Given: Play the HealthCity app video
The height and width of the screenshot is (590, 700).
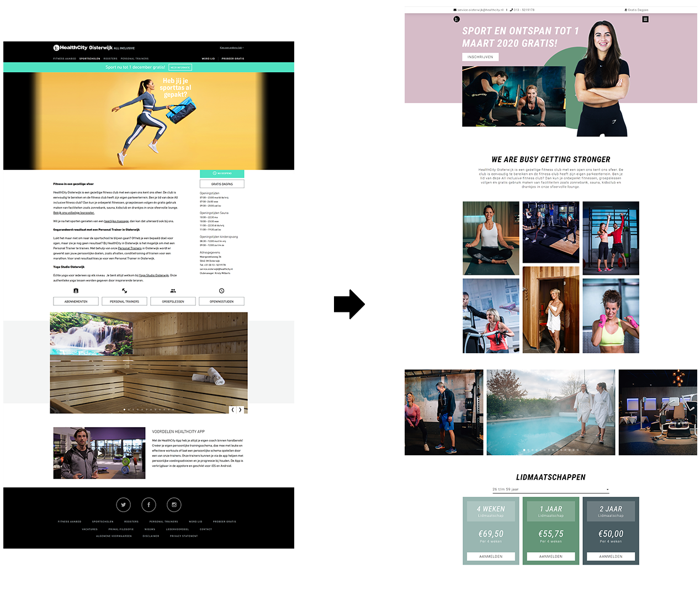Looking at the screenshot, I should point(99,453).
